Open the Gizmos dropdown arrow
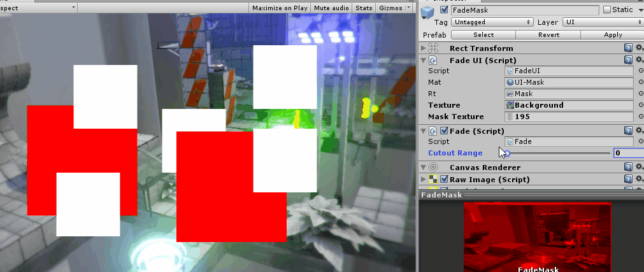Viewport: 644px width, 272px height. click(x=409, y=8)
